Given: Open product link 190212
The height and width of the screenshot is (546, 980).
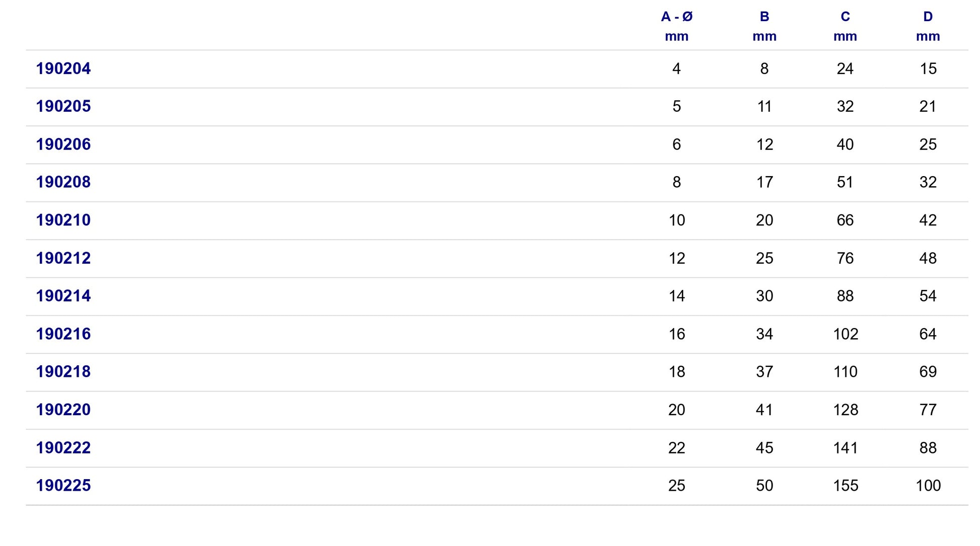Looking at the screenshot, I should click(63, 258).
